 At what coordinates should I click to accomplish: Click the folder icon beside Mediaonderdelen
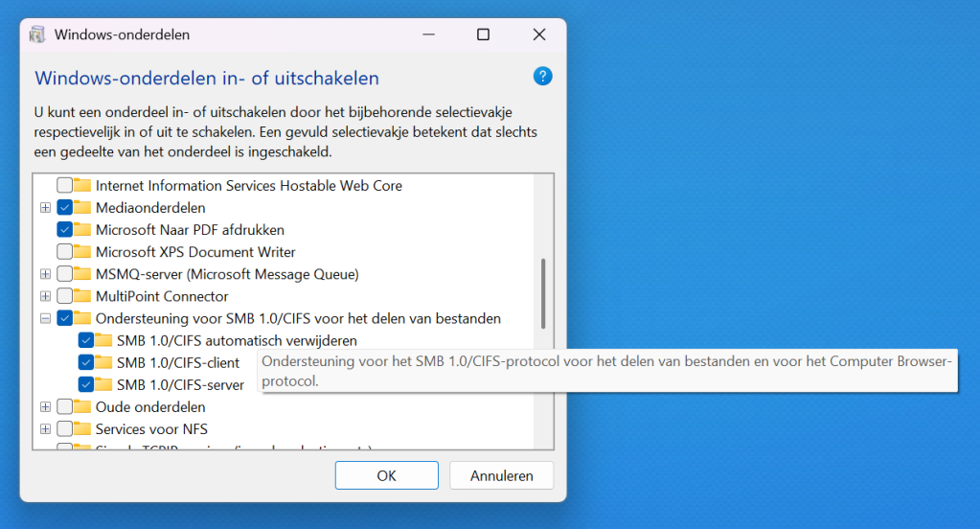pyautogui.click(x=82, y=208)
